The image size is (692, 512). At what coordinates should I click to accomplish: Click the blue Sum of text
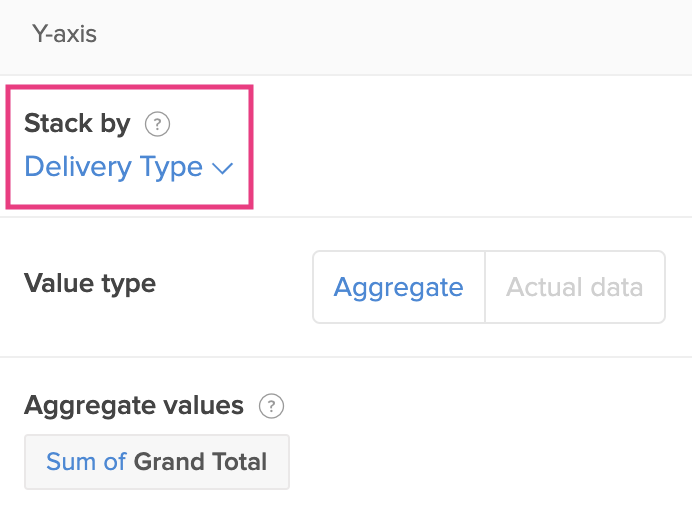[x=86, y=462]
